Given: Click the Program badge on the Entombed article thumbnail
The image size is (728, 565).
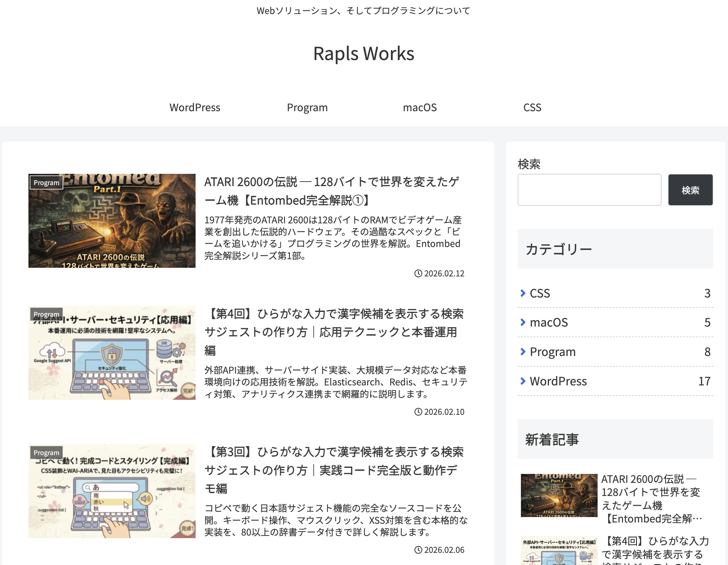Looking at the screenshot, I should pyautogui.click(x=46, y=183).
